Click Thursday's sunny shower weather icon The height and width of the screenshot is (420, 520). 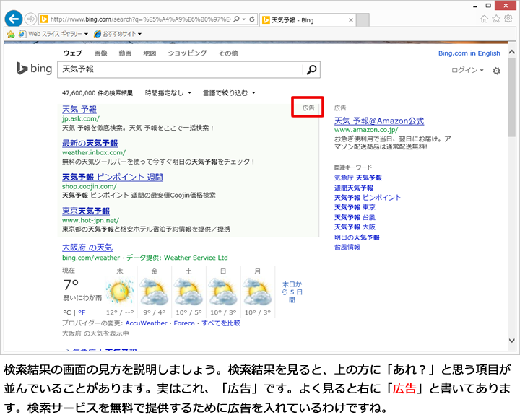[119, 291]
